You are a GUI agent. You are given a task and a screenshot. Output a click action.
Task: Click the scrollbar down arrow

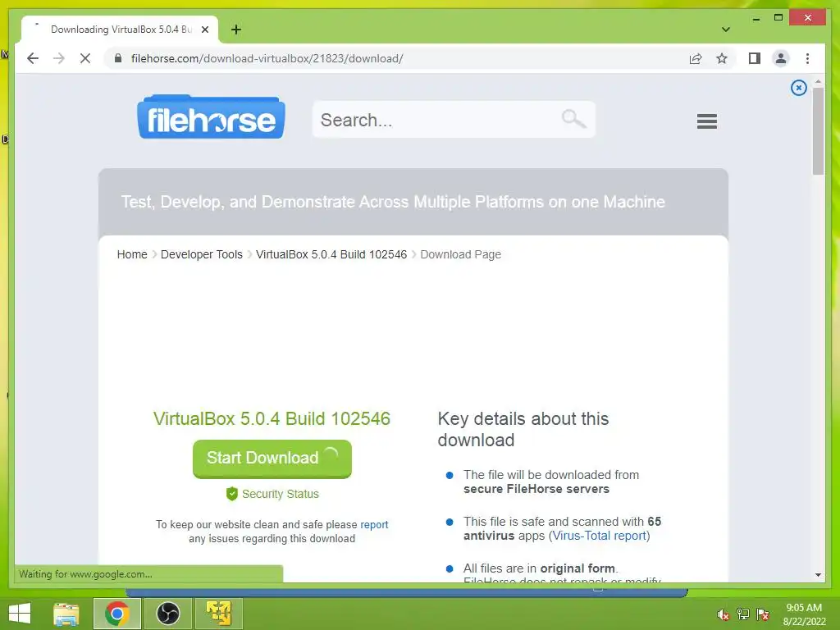(818, 575)
